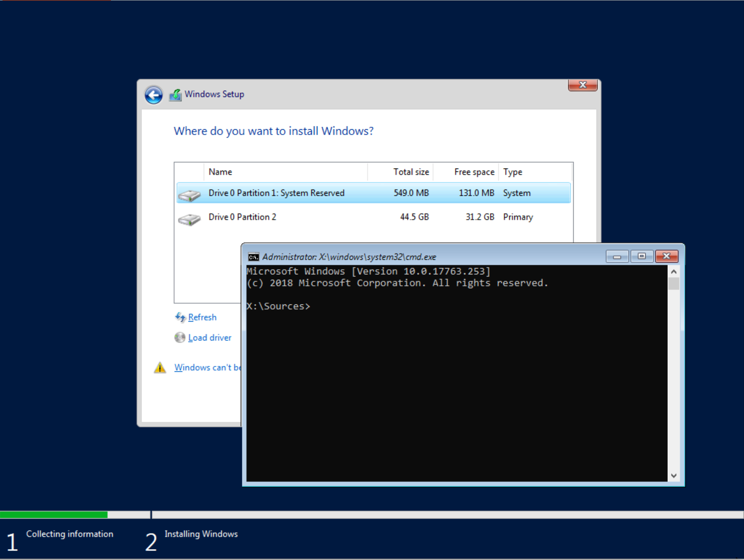Click drive icon for Drive 0 Partition 2
The width and height of the screenshot is (744, 560).
[x=189, y=219]
